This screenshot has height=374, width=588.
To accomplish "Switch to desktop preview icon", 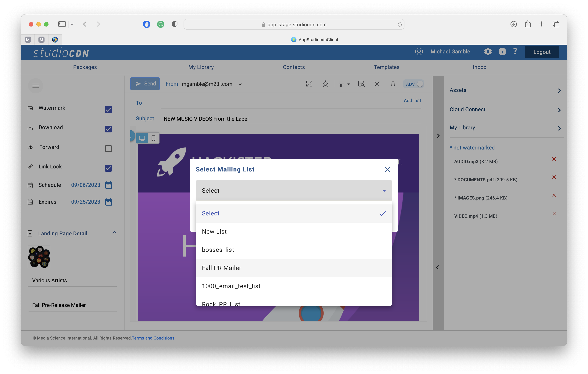I will tap(142, 138).
